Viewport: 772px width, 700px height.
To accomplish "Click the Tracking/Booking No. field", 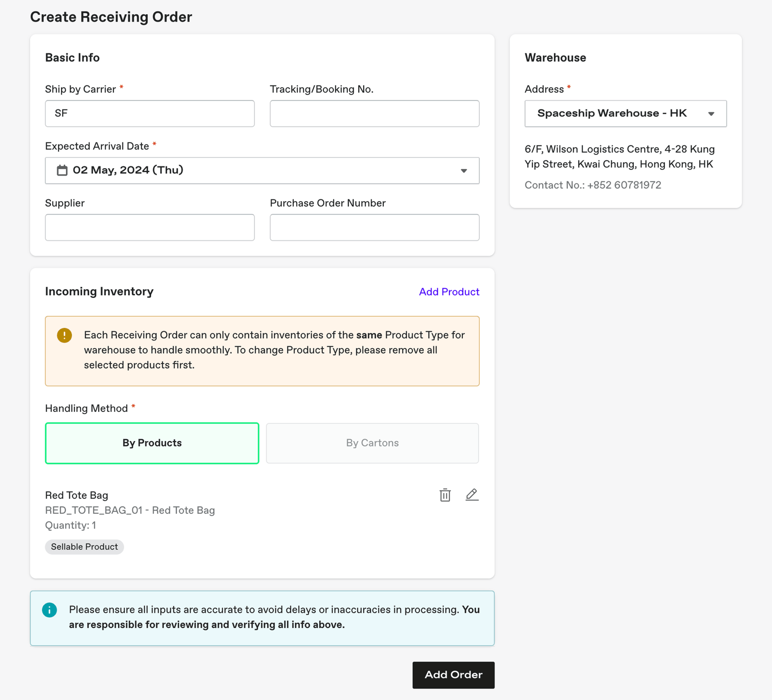I will click(374, 114).
